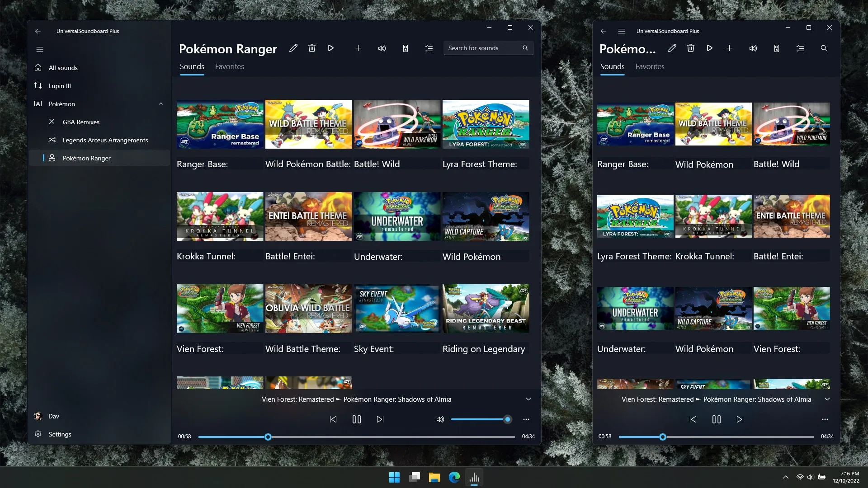
Task: Collapse the now-playing panel in right window
Action: coord(827,399)
